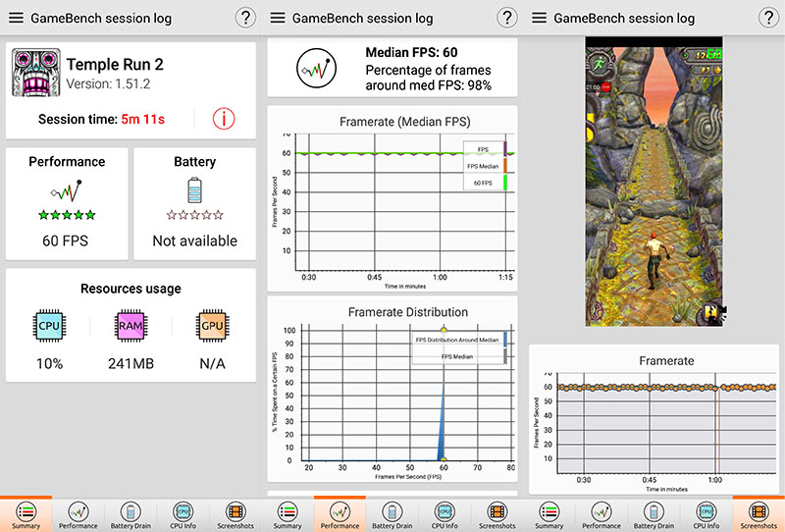Select Summary tab in left panel

[26, 515]
